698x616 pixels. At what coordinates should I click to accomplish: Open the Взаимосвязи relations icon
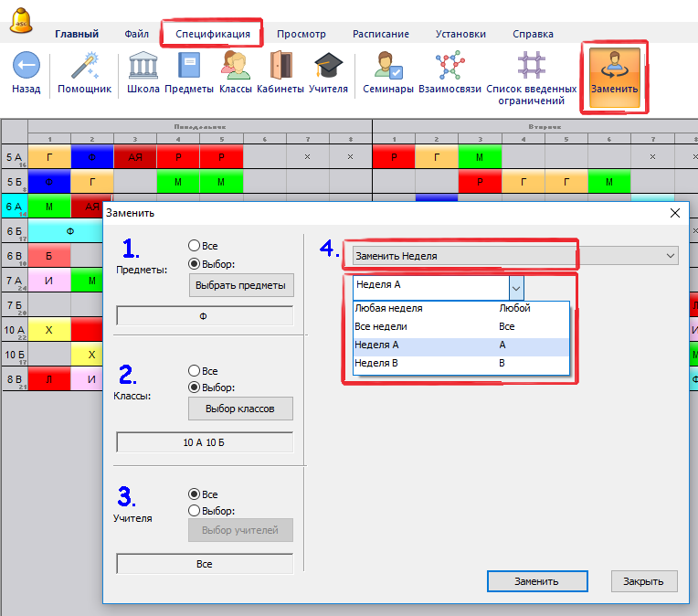pyautogui.click(x=449, y=66)
